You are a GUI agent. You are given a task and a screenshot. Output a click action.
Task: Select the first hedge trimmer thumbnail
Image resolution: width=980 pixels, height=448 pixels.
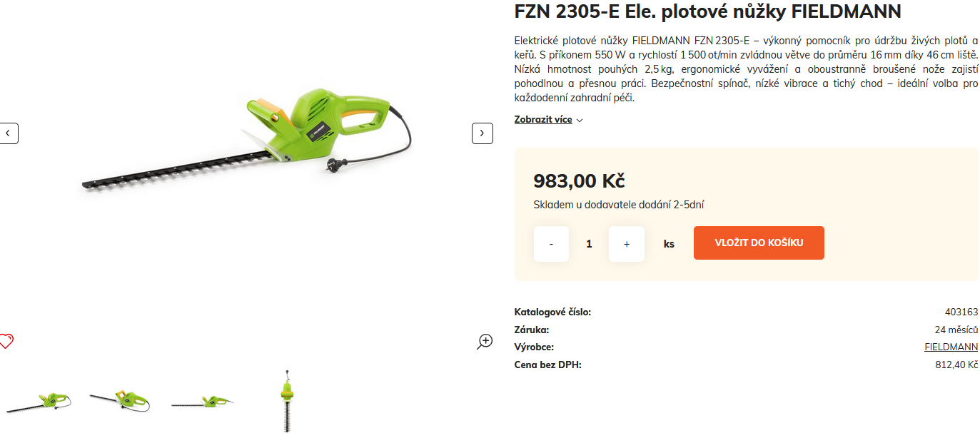click(x=38, y=402)
